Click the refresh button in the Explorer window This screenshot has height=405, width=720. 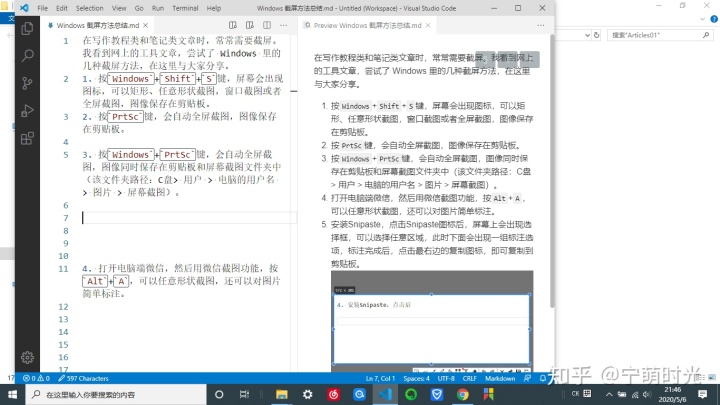(x=596, y=35)
